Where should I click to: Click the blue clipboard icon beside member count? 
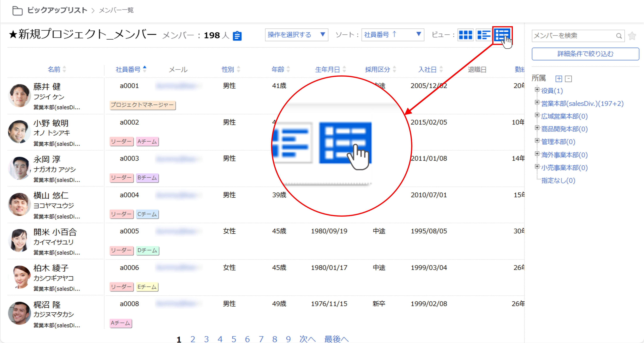click(x=237, y=36)
